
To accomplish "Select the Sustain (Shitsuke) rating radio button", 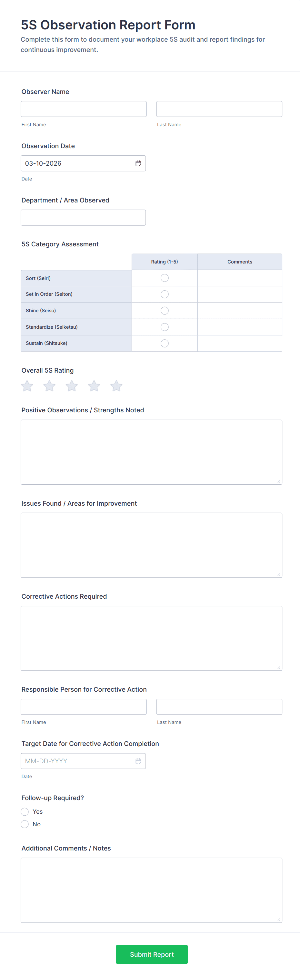I will click(x=165, y=343).
